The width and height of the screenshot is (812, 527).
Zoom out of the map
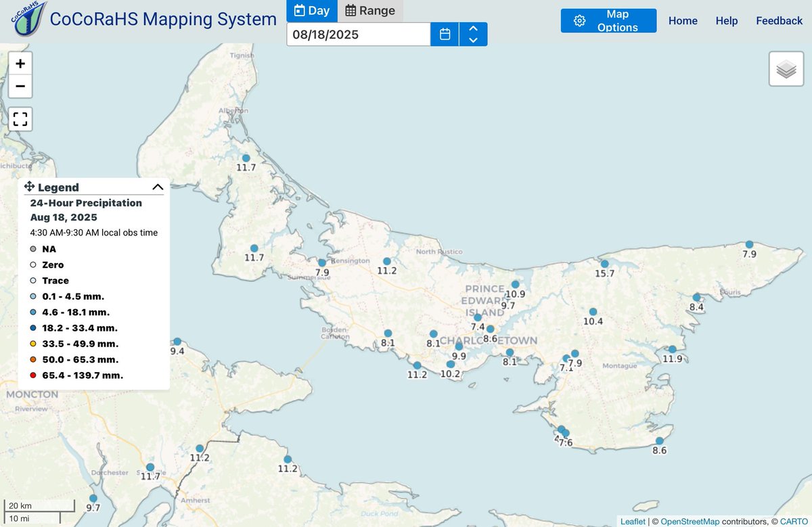[x=20, y=86]
